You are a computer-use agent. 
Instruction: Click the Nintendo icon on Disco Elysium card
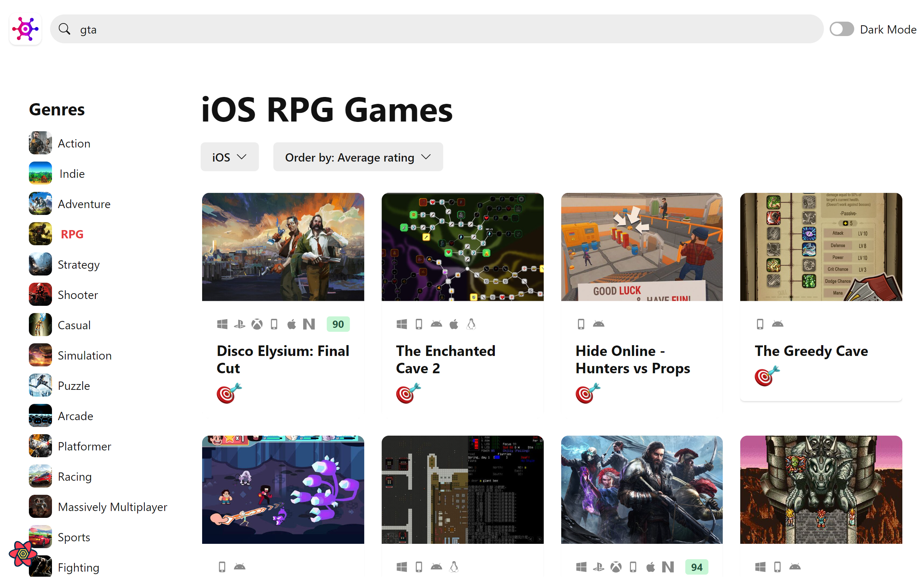[x=309, y=324]
